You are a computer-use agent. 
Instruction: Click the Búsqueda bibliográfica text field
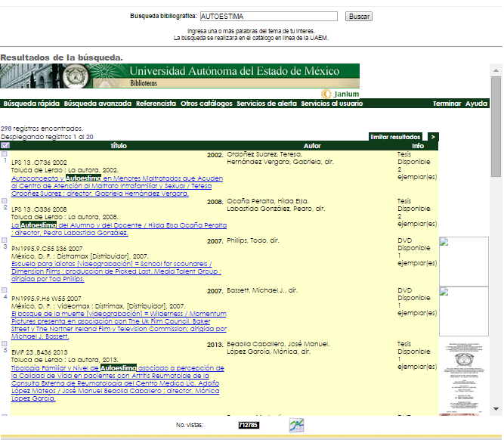pyautogui.click(x=269, y=16)
